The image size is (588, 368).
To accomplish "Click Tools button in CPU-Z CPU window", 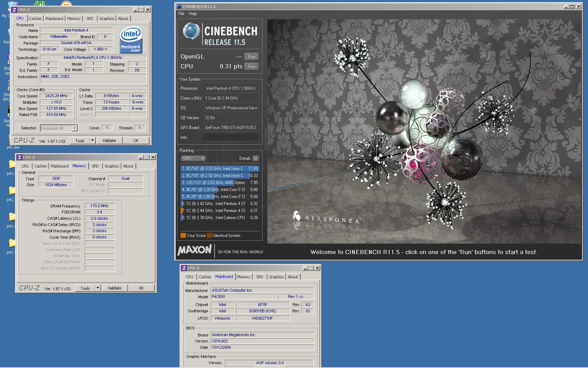I will [80, 141].
